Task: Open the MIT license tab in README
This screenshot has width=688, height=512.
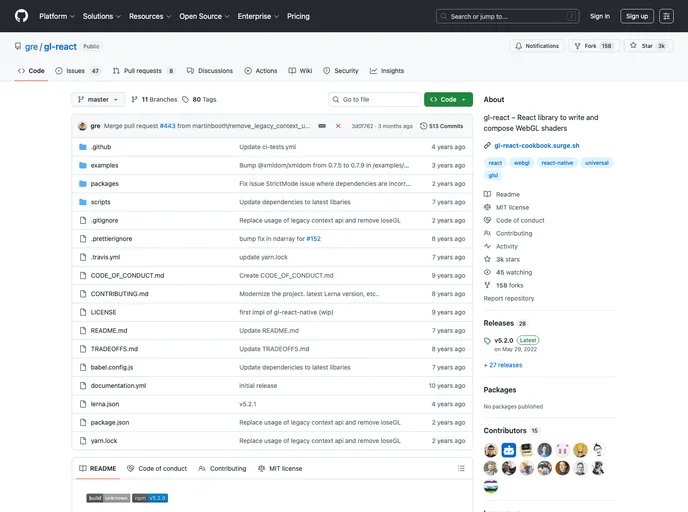Action: click(280, 468)
